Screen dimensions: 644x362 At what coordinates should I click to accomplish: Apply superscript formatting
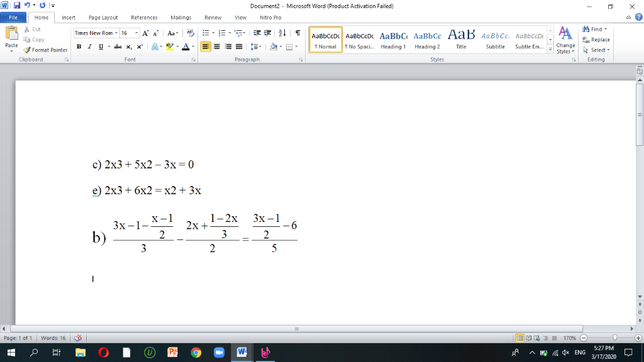coord(140,47)
